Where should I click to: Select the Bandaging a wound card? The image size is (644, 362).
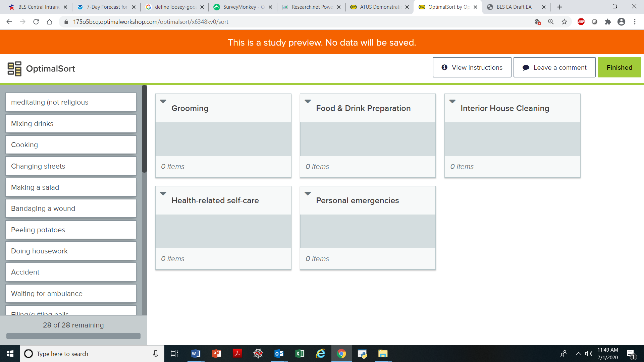pos(71,208)
